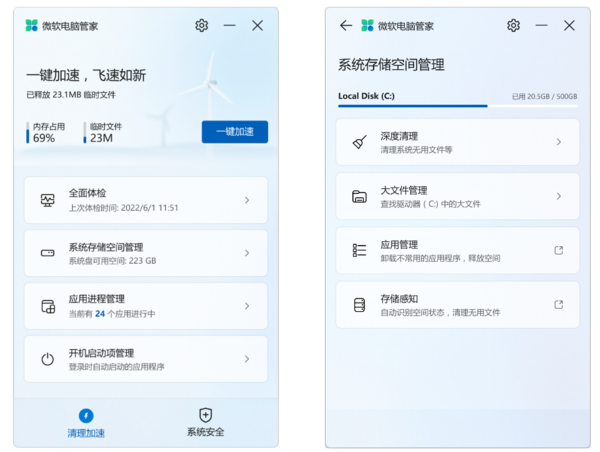Click the 系统存储空间管理 page heading
Viewport: 600px width, 452px height.
(x=391, y=65)
